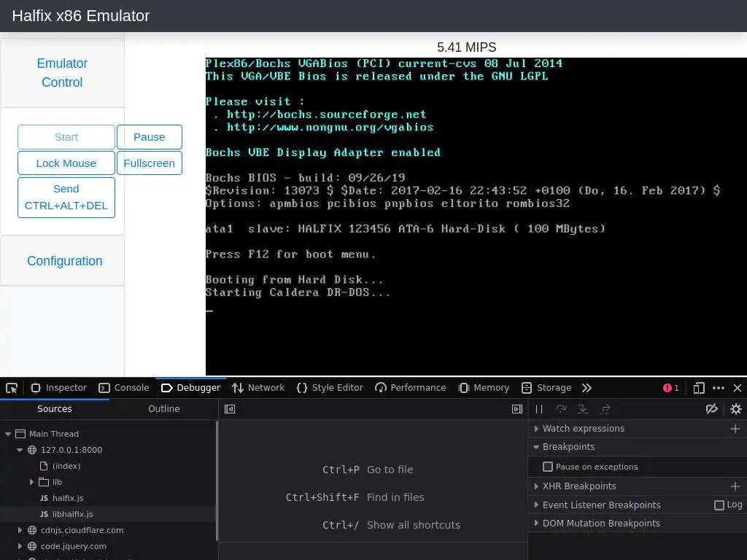This screenshot has height=560, width=747.
Task: Collapse the 127.0.0.1:8000 node
Action: point(20,450)
